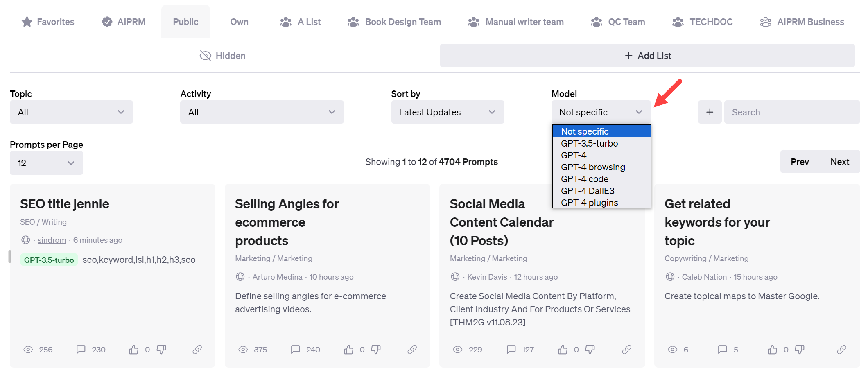Image resolution: width=868 pixels, height=375 pixels.
Task: Click the plus icon beside Search field
Action: (x=710, y=112)
